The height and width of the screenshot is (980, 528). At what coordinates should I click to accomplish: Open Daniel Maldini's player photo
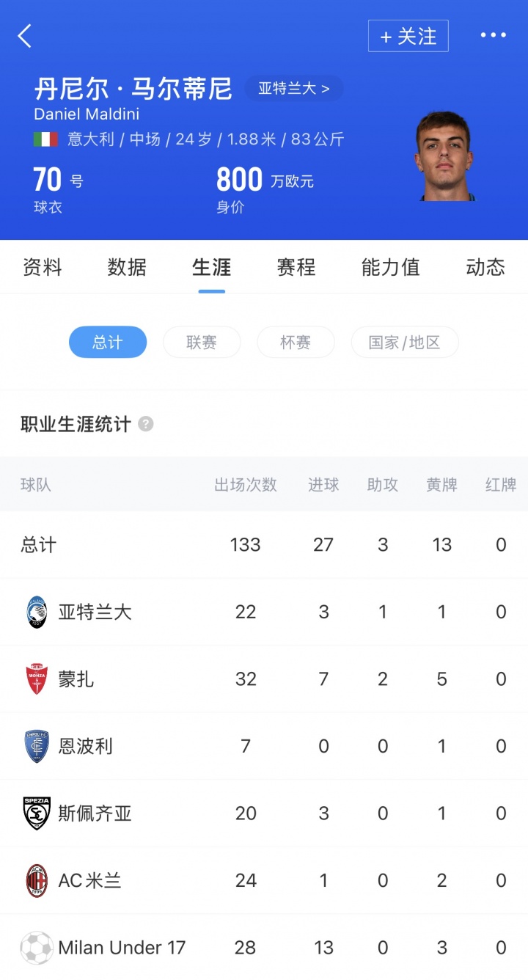[444, 157]
